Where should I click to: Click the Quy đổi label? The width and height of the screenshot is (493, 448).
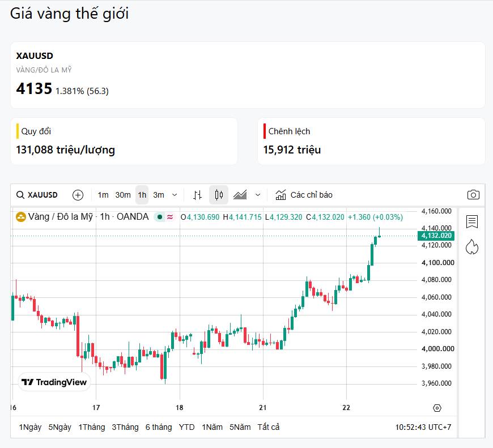[x=36, y=131]
